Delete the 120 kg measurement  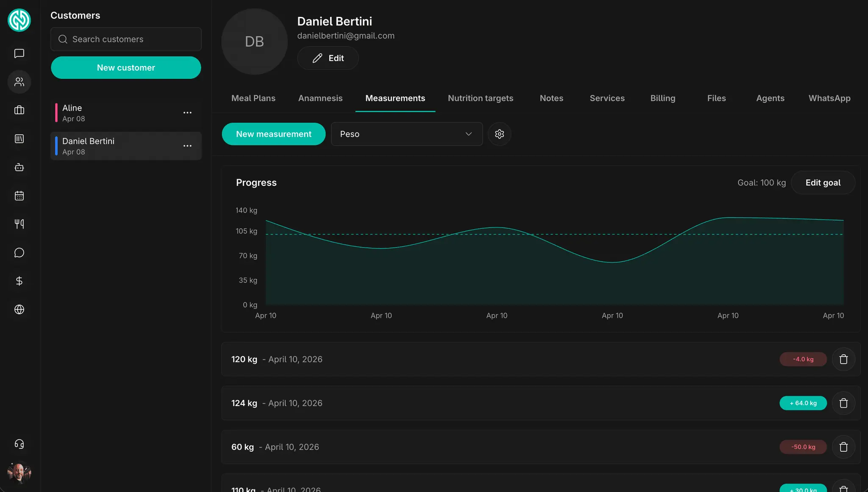(x=843, y=359)
